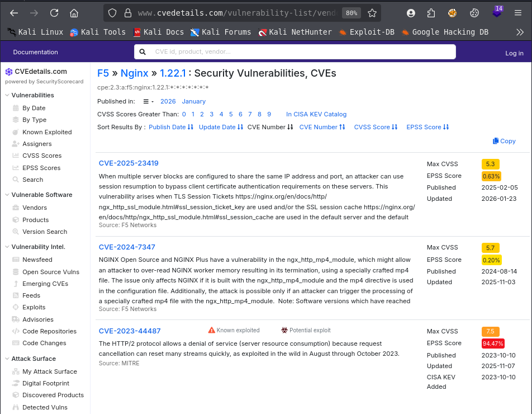Bookmark this page with the star icon
The height and width of the screenshot is (414, 532).
tap(372, 13)
